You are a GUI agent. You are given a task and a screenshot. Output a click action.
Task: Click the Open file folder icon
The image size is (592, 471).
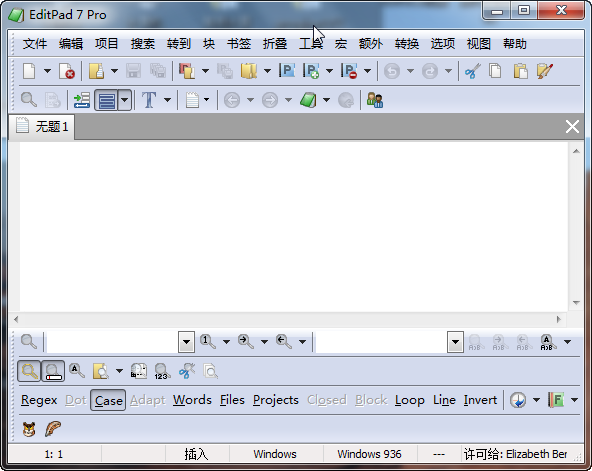coord(97,71)
